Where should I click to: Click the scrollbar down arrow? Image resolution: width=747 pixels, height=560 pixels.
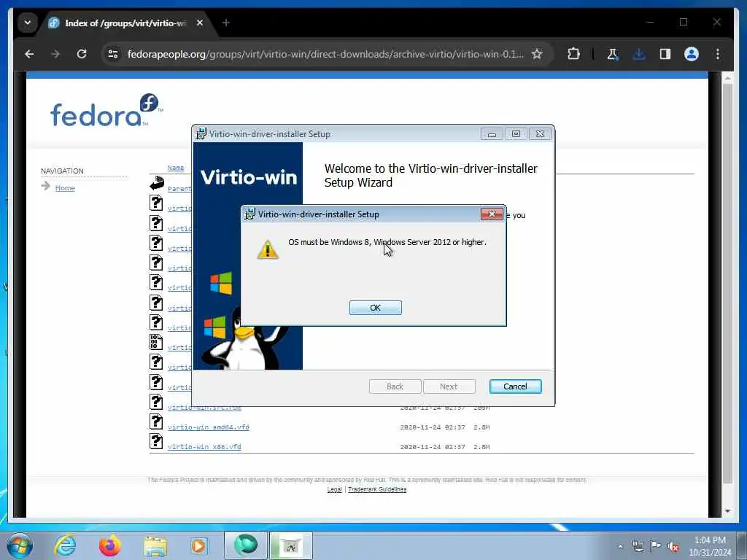[727, 511]
